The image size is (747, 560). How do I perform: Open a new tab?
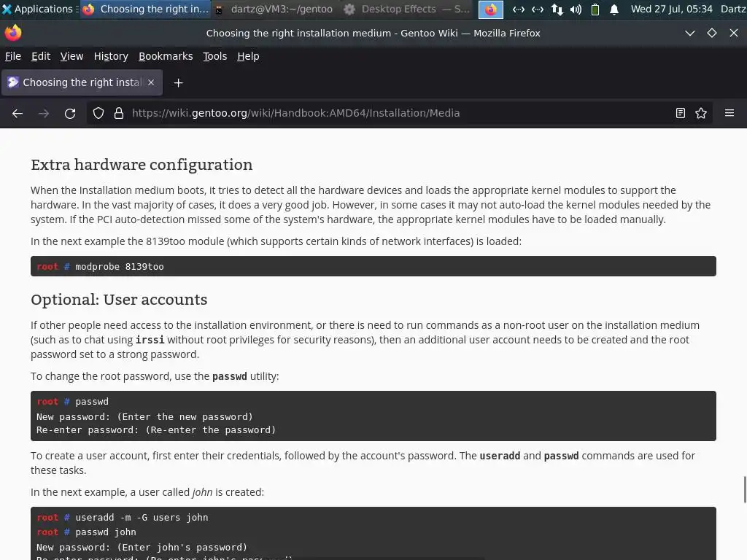tap(178, 82)
